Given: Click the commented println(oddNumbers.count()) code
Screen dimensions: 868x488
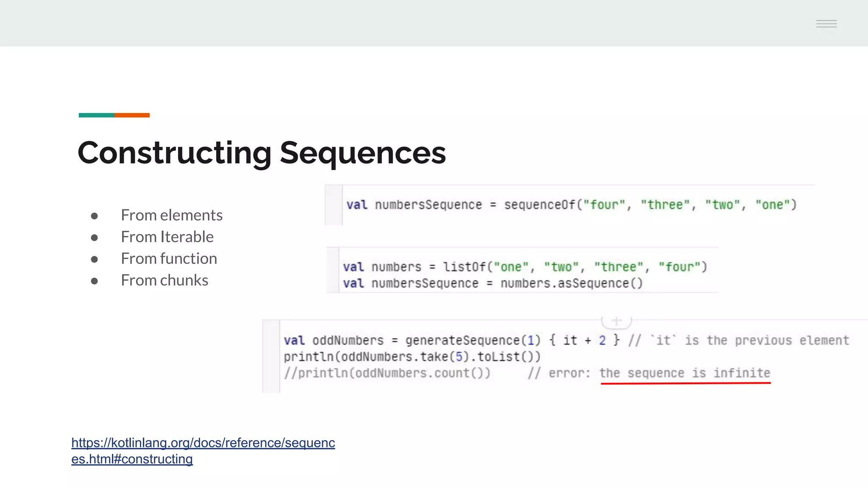Looking at the screenshot, I should tap(387, 373).
